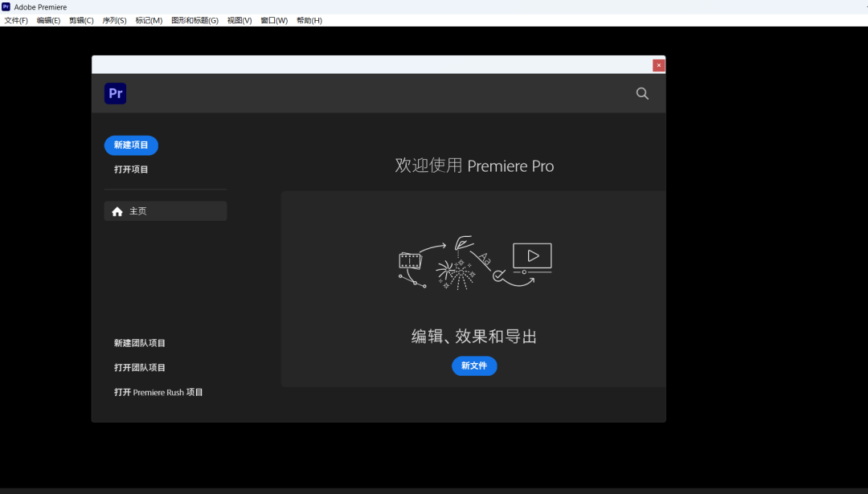Open the 剪辑(C) menu

[x=81, y=20]
